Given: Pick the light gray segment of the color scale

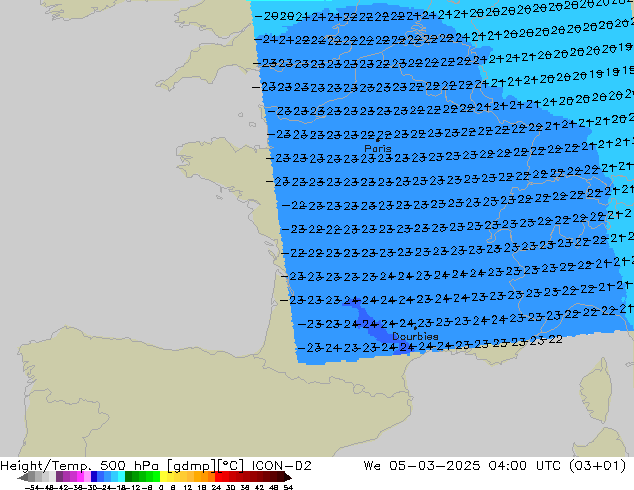Looking at the screenshot, I should (x=52, y=477).
